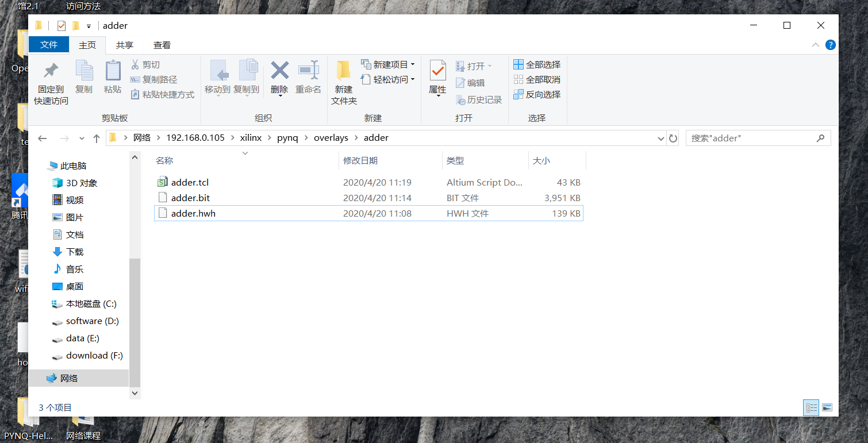Switch to the 查看 ribbon tab
Image resolution: width=868 pixels, height=443 pixels.
[162, 45]
